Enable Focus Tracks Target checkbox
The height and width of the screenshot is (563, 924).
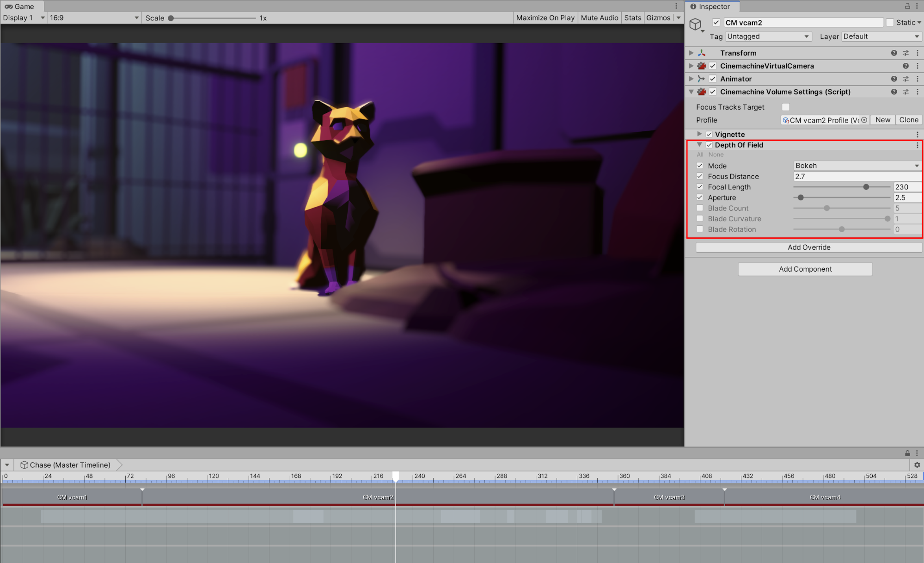(x=785, y=107)
